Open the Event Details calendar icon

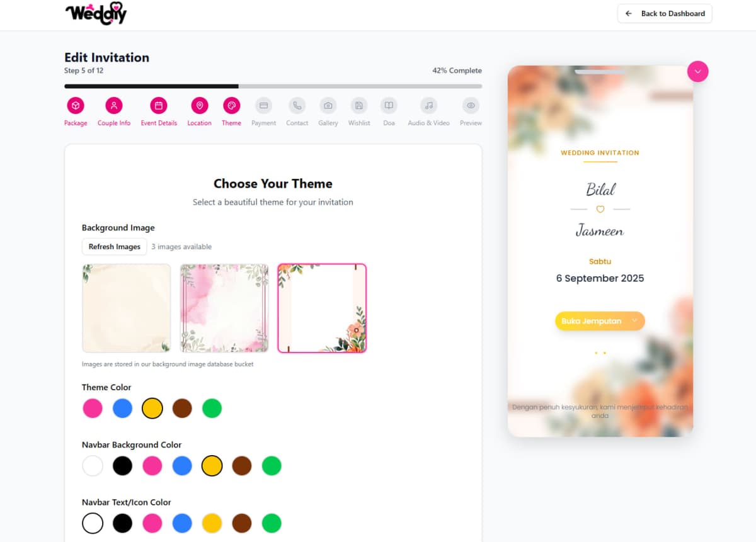159,106
